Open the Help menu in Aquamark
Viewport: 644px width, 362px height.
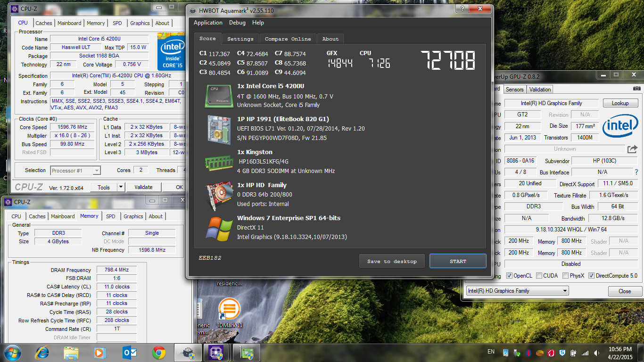click(x=258, y=23)
